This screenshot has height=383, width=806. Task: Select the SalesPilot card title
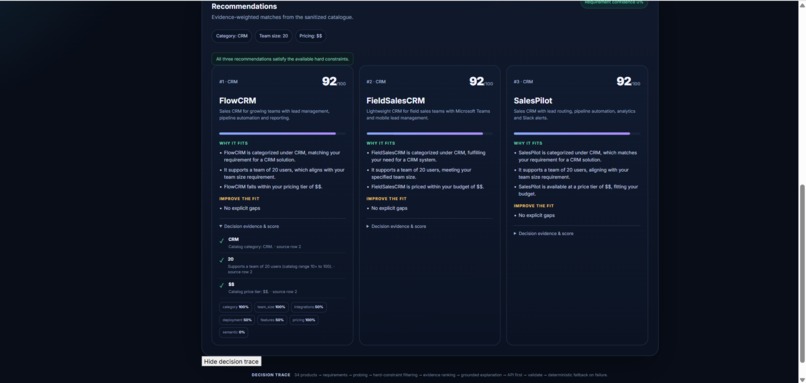pyautogui.click(x=533, y=101)
